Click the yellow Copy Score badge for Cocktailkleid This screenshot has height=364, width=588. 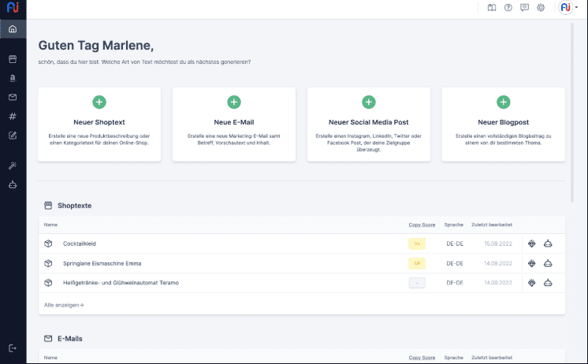pos(417,243)
